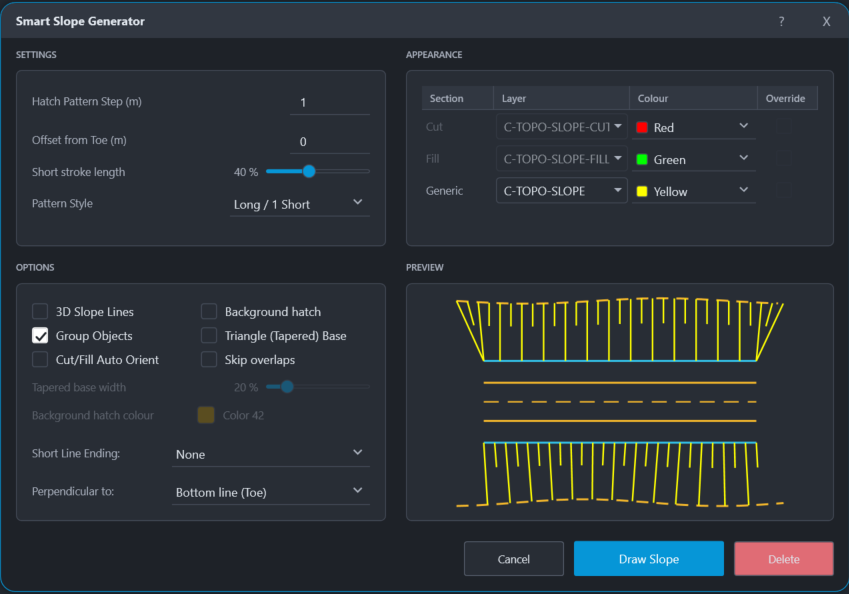Toggle Override checkbox for Cut row
The image size is (849, 594).
coord(783,126)
